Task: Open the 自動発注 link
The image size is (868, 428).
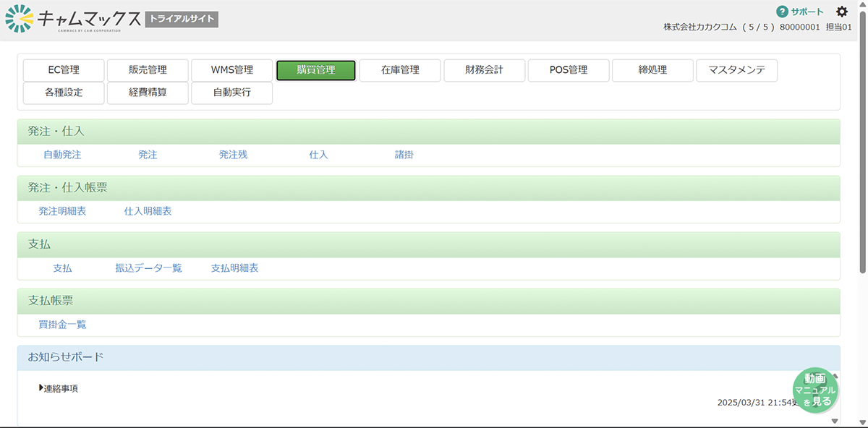Action: click(x=62, y=155)
